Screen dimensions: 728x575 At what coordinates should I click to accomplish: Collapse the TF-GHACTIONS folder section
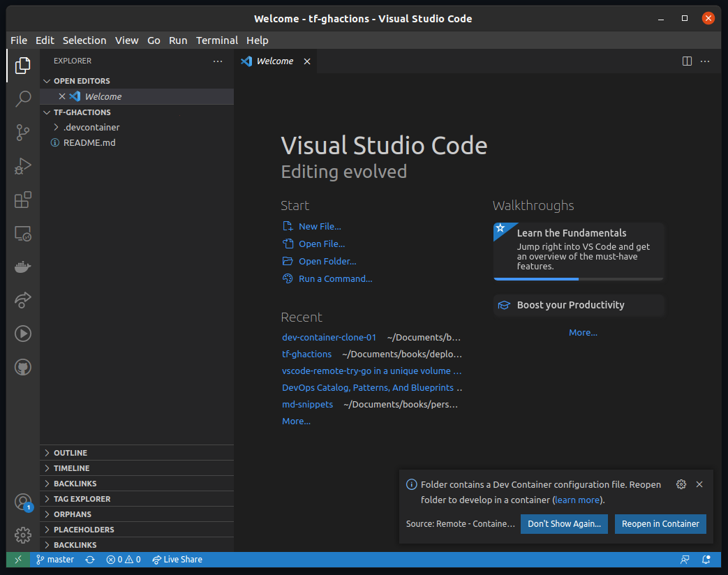coord(137,112)
